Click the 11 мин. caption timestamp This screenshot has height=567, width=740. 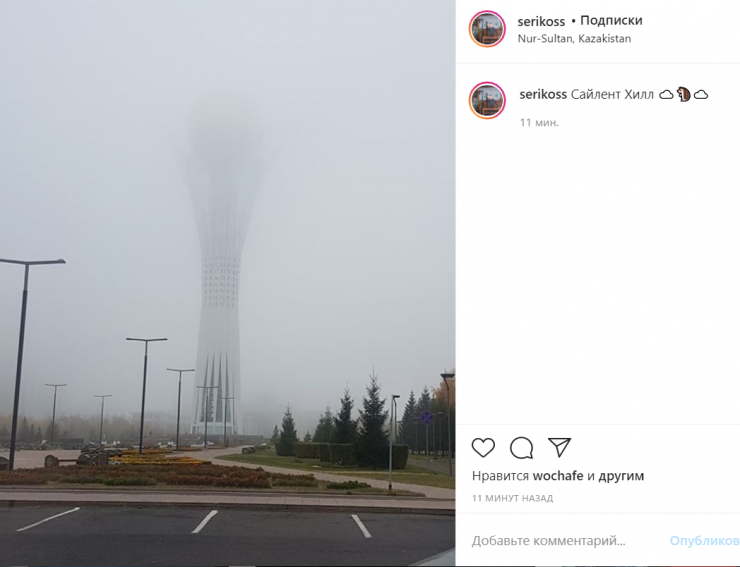[x=539, y=123]
